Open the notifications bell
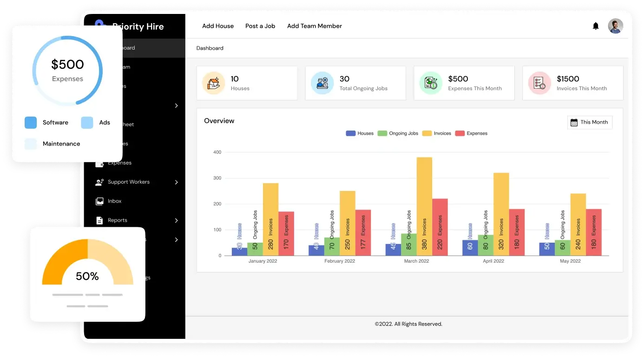Screen dimensions: 644x357 point(596,26)
